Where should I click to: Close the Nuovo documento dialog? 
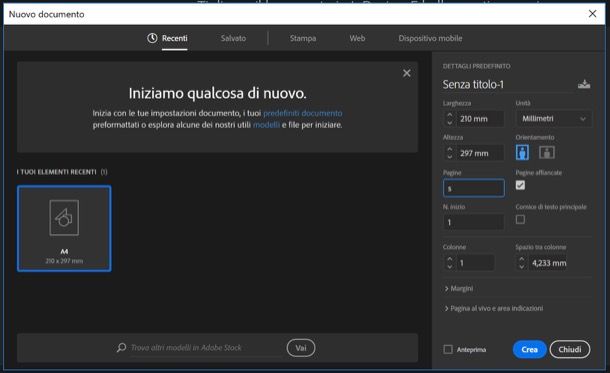592,14
